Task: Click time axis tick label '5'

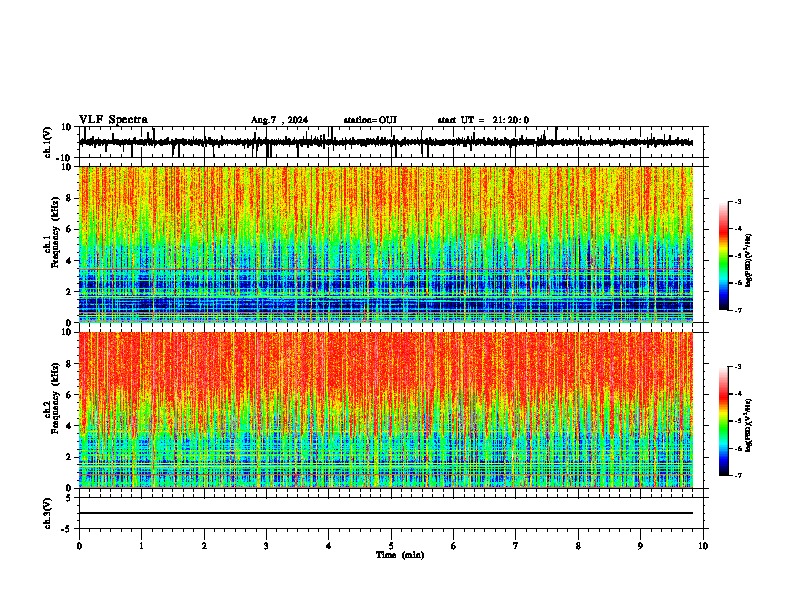Action: (x=391, y=546)
